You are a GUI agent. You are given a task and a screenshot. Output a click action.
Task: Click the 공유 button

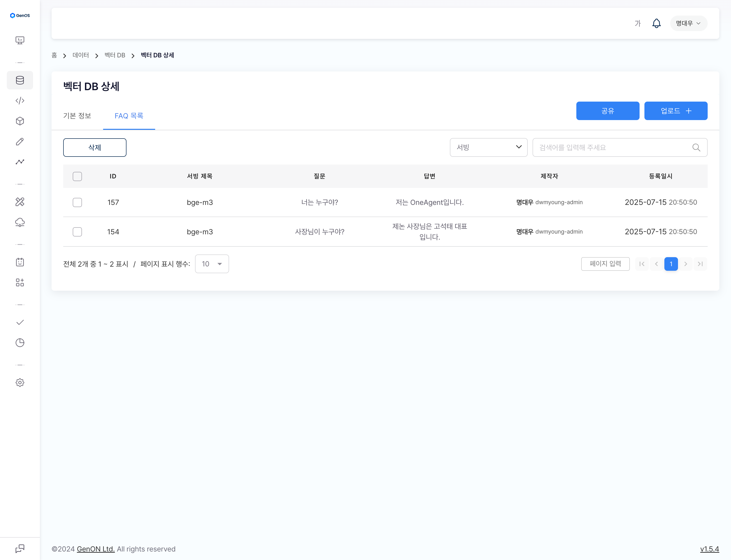click(x=607, y=111)
